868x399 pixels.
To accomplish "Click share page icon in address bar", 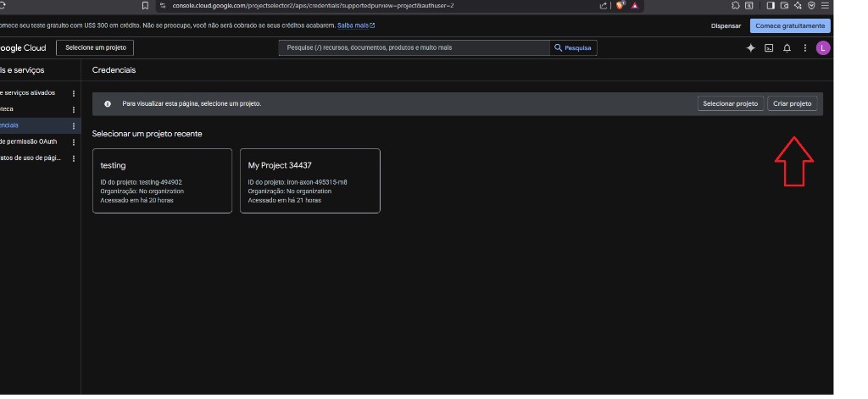I will click(x=604, y=6).
